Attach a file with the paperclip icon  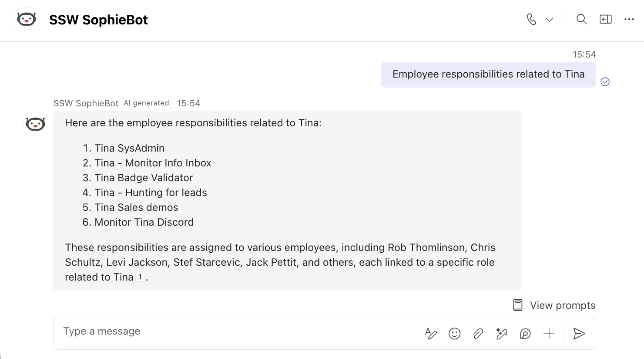478,333
